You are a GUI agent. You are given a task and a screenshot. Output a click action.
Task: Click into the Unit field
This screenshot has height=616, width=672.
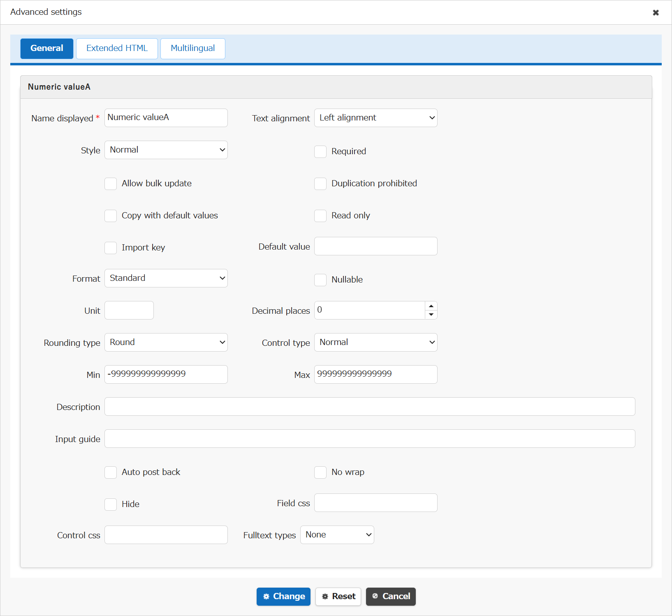coord(129,310)
